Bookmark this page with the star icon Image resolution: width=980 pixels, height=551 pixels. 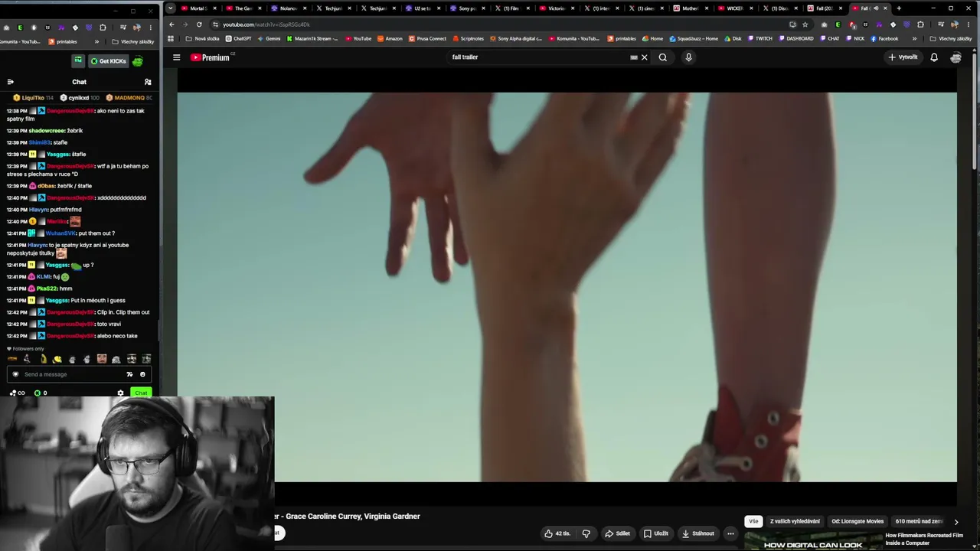tap(805, 24)
